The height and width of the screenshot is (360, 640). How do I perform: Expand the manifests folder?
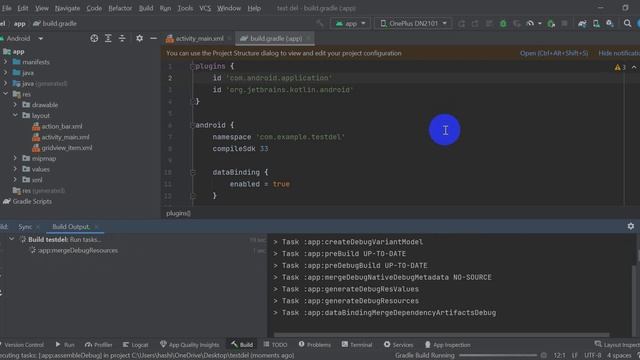click(5, 62)
